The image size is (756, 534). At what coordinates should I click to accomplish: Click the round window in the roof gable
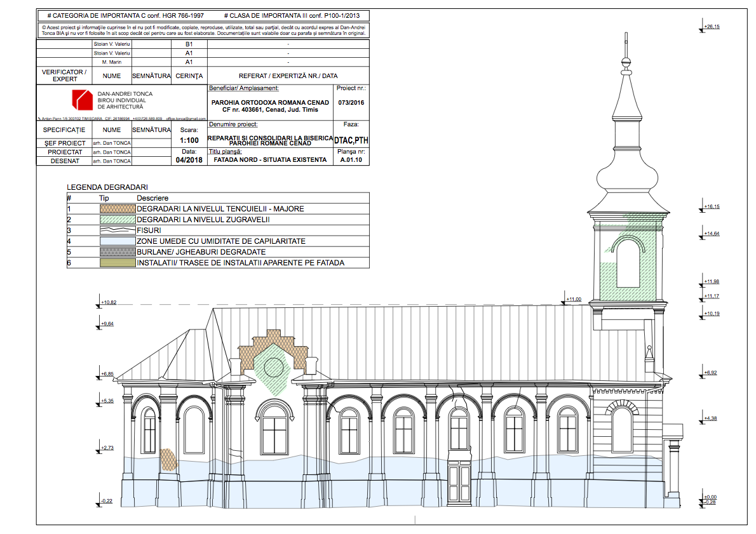273,366
